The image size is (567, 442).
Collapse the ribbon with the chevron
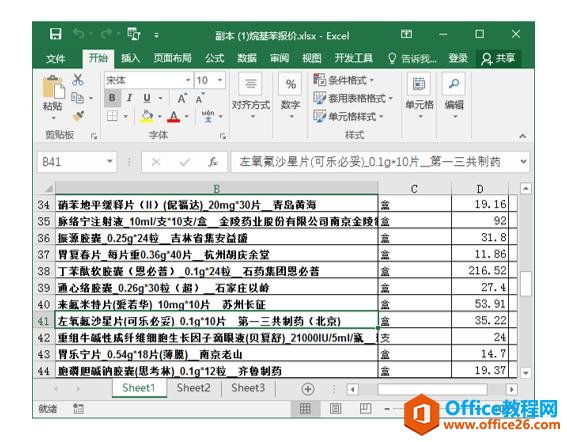point(522,136)
